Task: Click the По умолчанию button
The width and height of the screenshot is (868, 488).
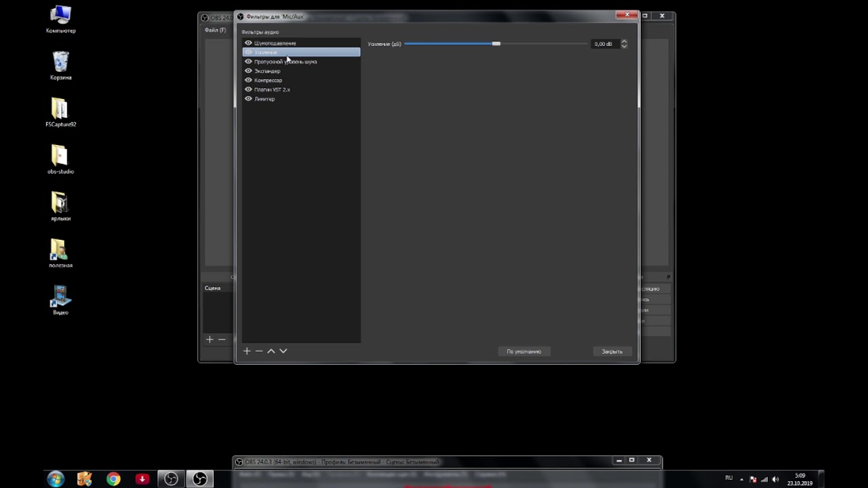Action: (x=524, y=352)
